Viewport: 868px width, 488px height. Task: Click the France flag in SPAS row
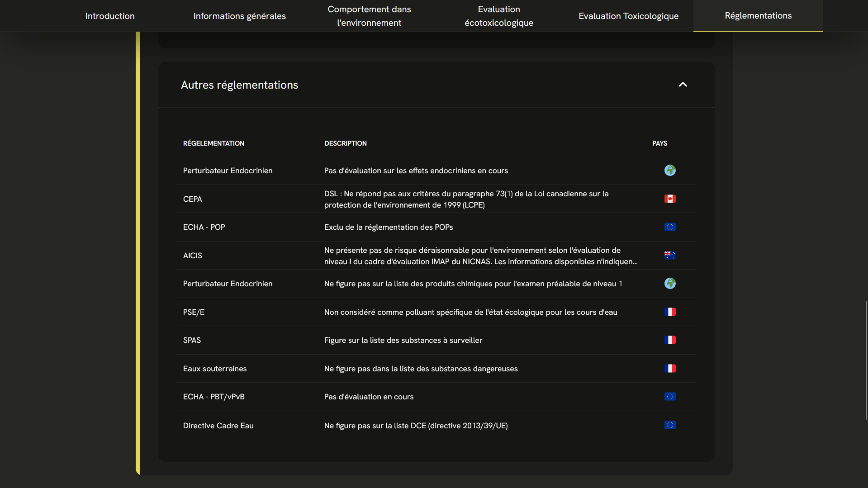click(670, 340)
